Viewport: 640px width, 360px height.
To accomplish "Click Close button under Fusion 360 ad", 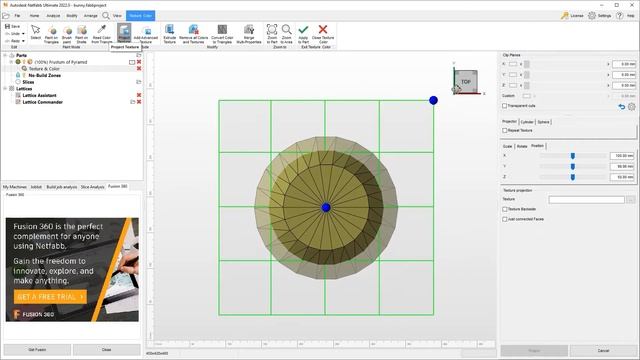I will pyautogui.click(x=107, y=350).
